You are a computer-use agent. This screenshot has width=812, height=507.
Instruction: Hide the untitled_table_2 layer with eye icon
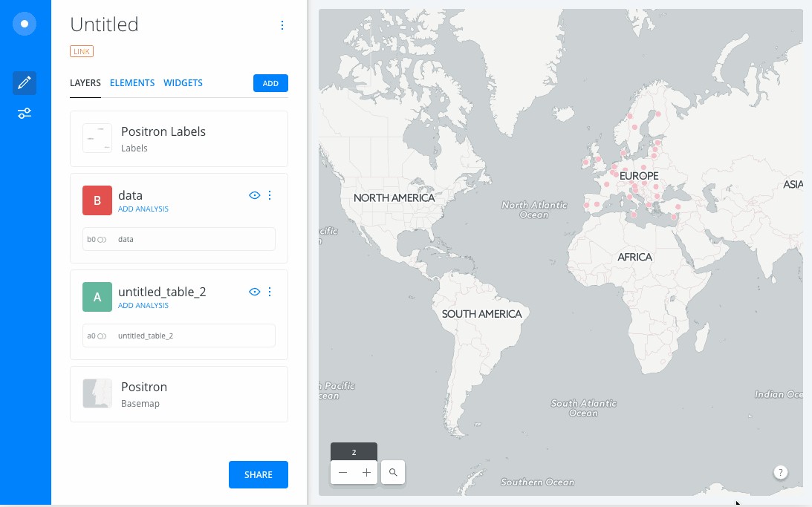[x=254, y=292]
